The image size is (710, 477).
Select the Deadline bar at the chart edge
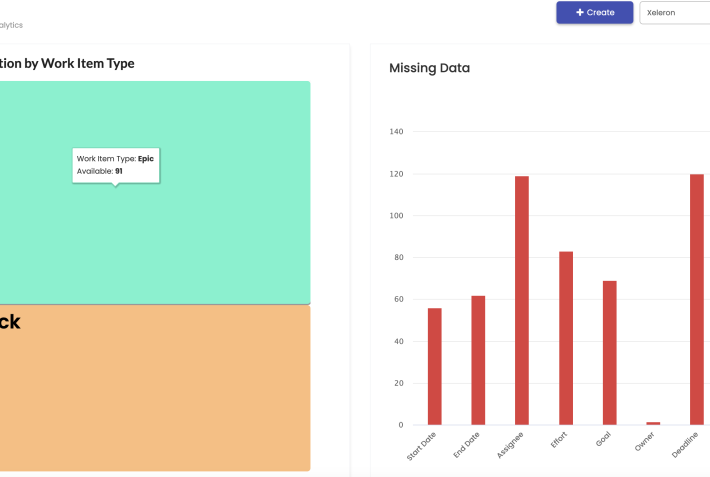(697, 299)
